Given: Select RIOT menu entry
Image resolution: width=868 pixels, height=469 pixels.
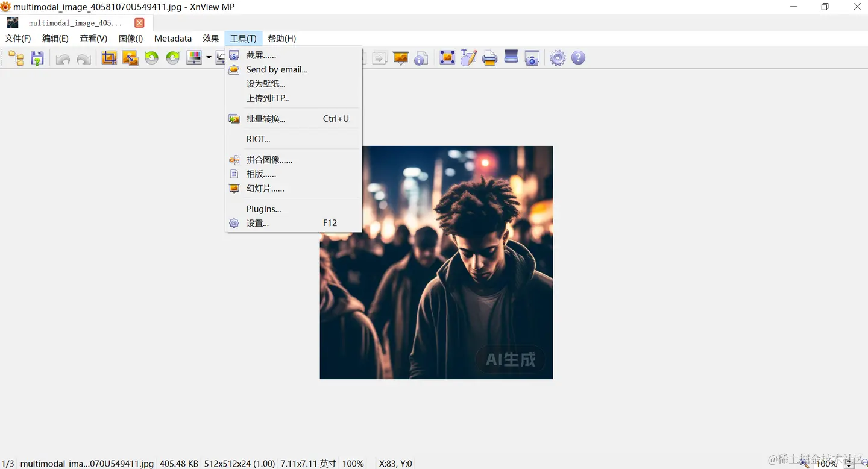Looking at the screenshot, I should pos(294,139).
